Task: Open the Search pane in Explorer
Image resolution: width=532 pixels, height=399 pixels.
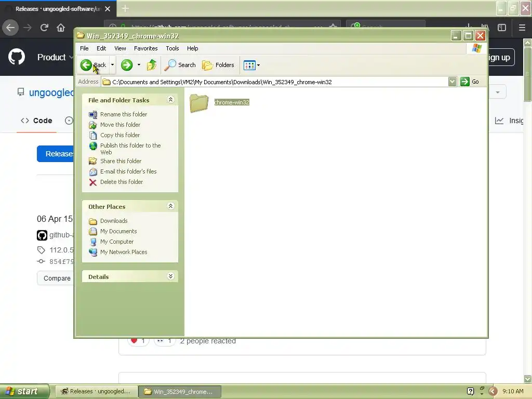Action: [180, 65]
